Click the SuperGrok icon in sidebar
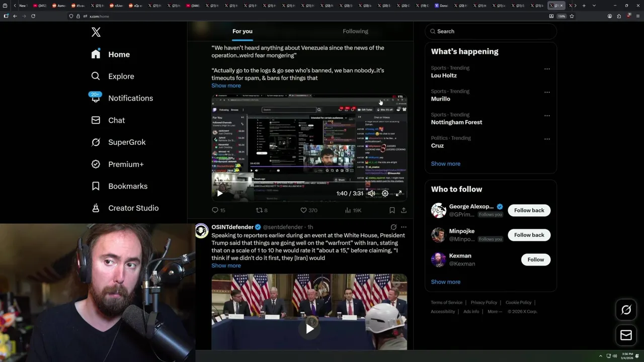 click(x=96, y=142)
